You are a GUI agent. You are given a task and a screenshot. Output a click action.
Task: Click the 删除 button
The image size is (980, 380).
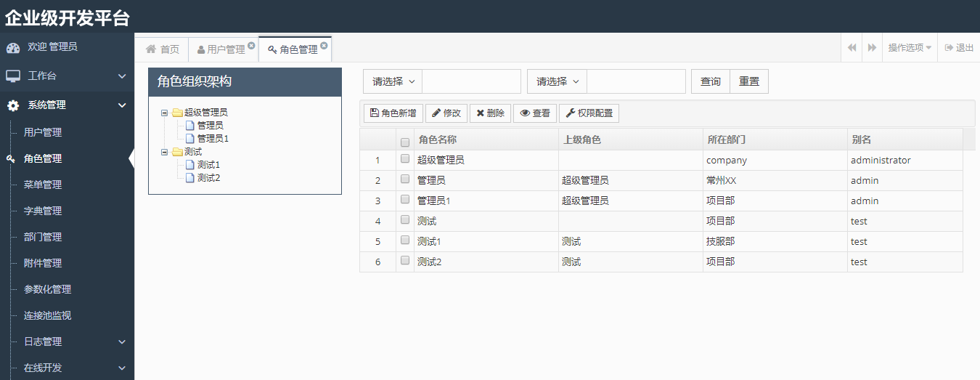point(490,113)
